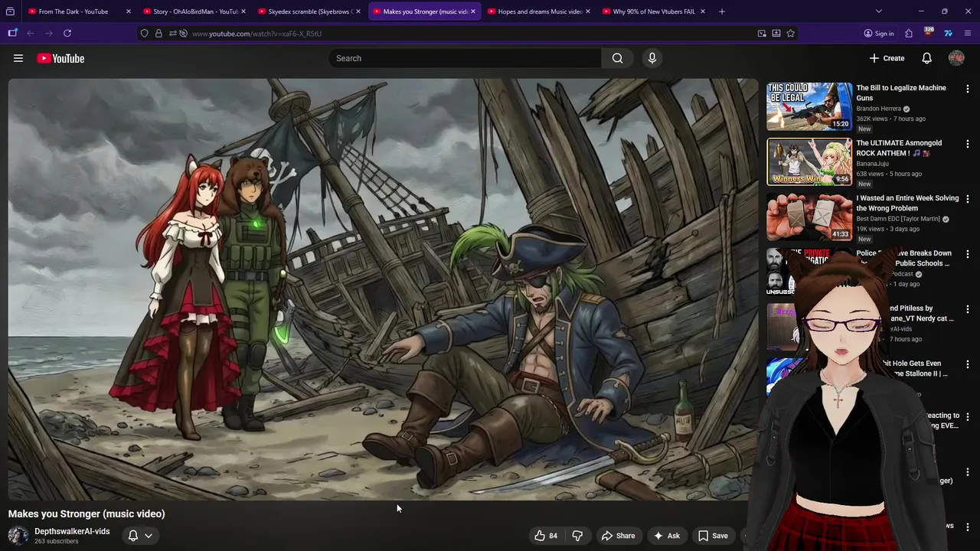Click BananaJuju channel name

872,164
